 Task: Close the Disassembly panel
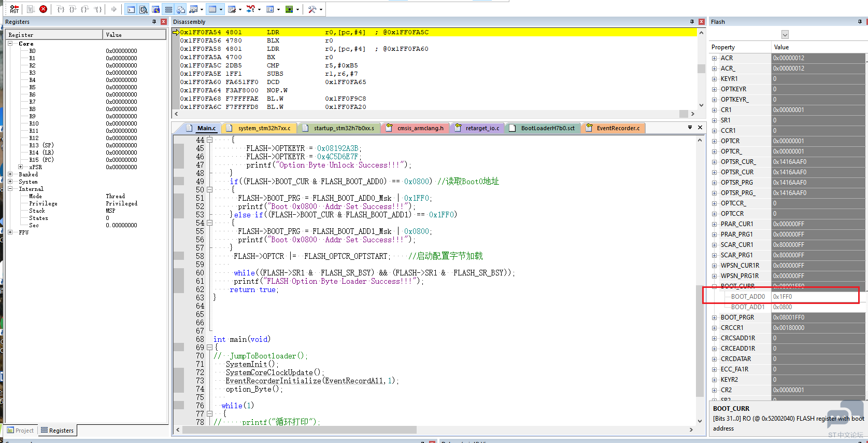click(702, 22)
